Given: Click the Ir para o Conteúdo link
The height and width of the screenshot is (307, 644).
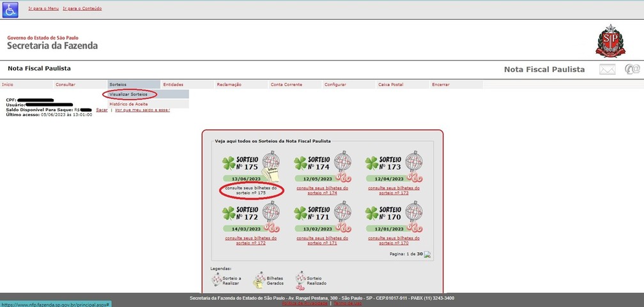Looking at the screenshot, I should coord(82,8).
